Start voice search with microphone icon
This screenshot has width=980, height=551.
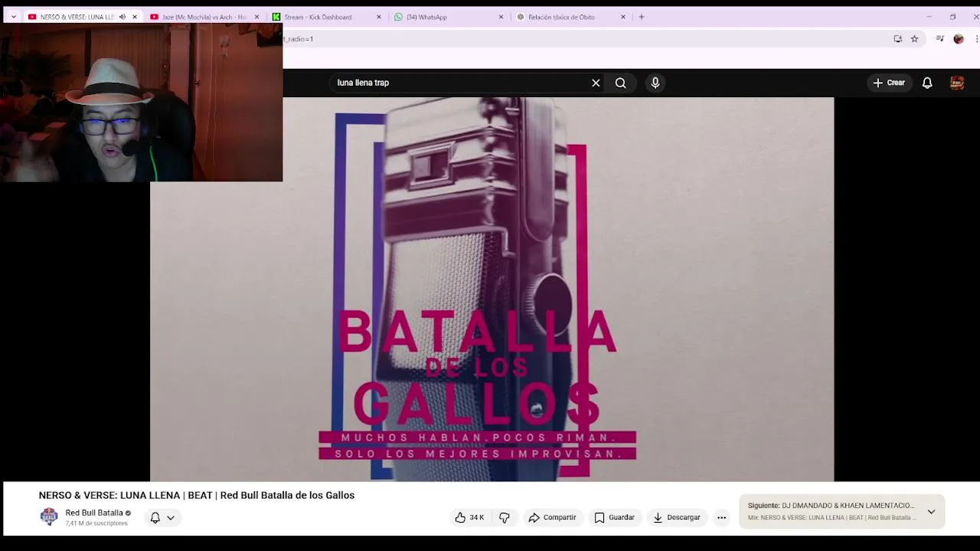point(655,83)
